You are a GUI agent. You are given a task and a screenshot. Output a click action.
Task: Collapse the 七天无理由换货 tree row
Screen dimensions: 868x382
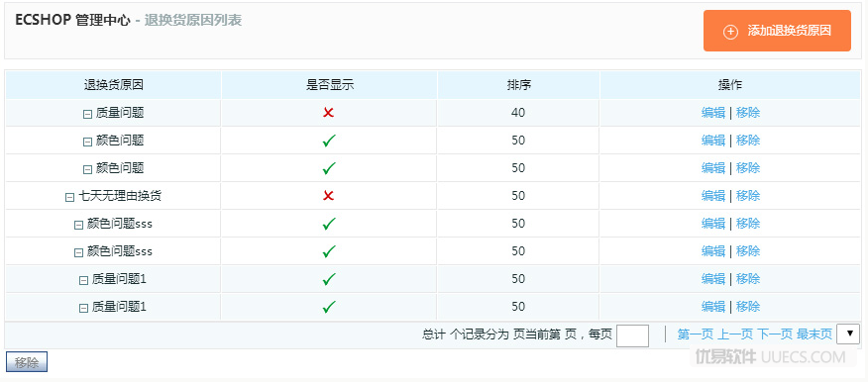[69, 197]
